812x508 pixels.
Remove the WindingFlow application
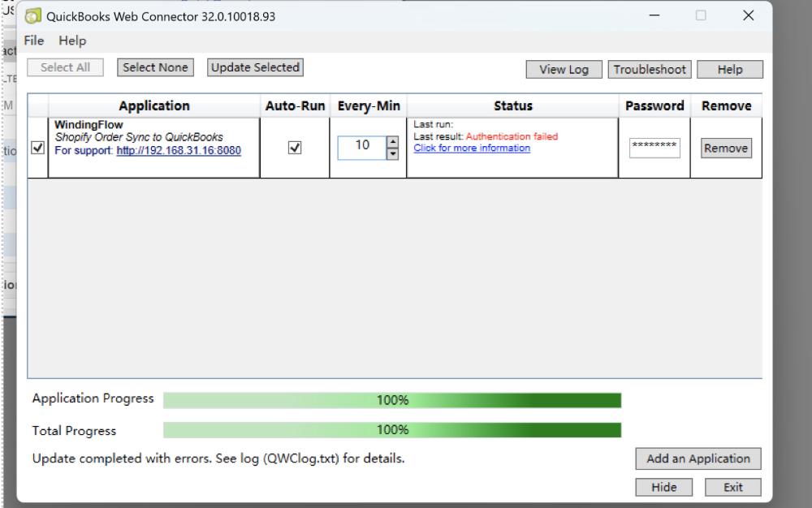[x=726, y=148]
